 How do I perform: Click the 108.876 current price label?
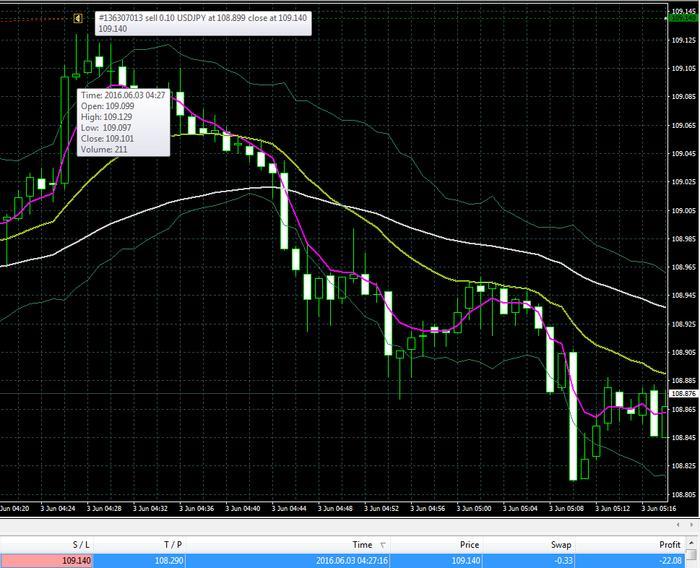[x=682, y=394]
